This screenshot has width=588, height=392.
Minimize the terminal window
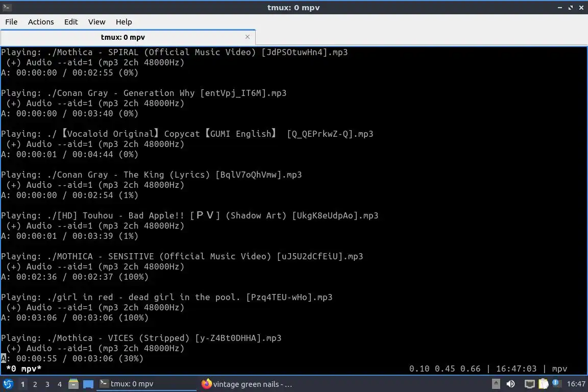point(559,8)
